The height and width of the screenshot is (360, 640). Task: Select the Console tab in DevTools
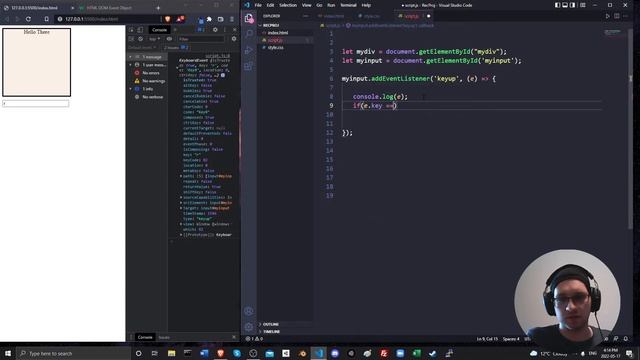(x=159, y=30)
